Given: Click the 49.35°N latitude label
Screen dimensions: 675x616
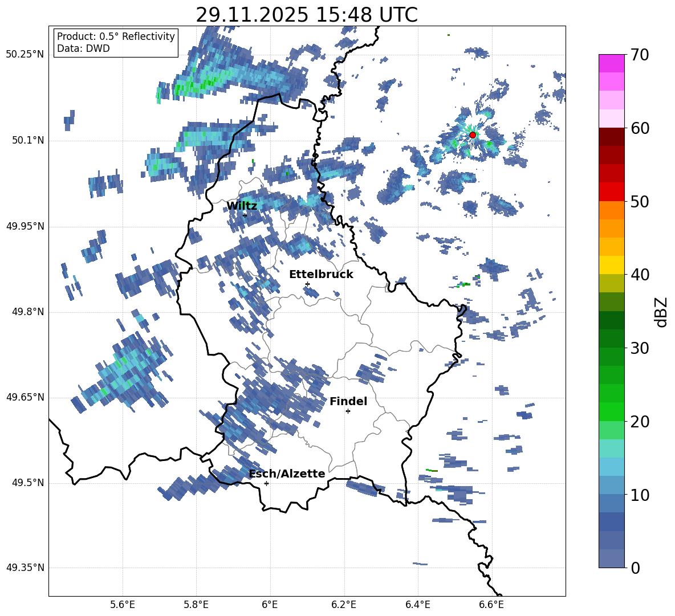Looking at the screenshot, I should tap(25, 568).
